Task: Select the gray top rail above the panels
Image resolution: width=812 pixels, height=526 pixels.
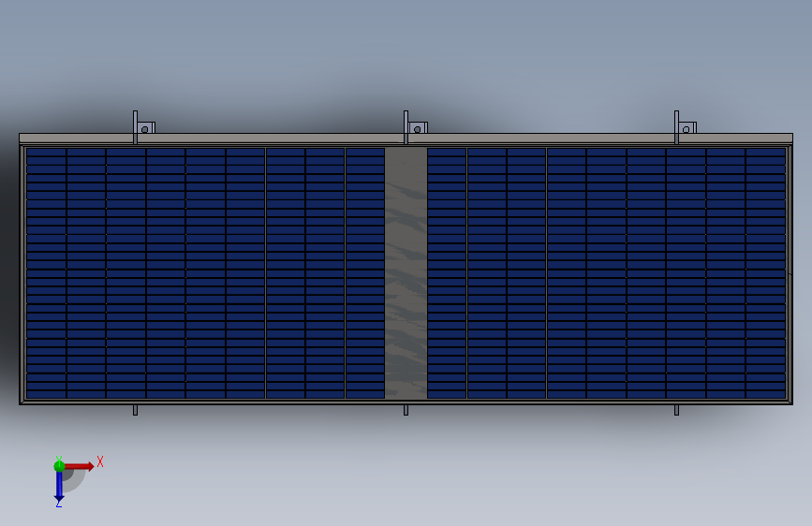Action: pos(406,139)
